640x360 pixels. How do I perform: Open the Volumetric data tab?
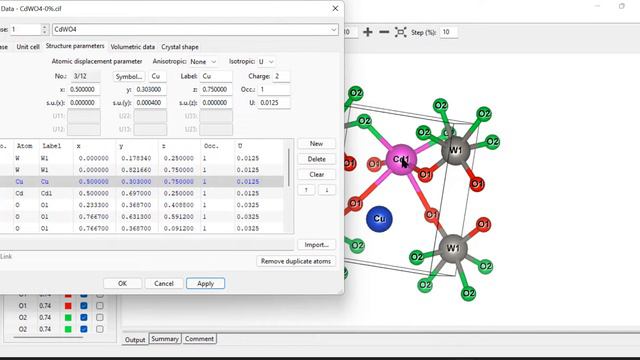133,47
